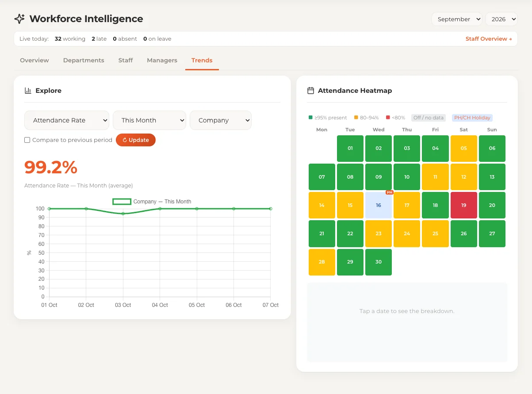This screenshot has height=394, width=532.
Task: Open the Attendance Rate metric dropdown
Action: pos(66,120)
